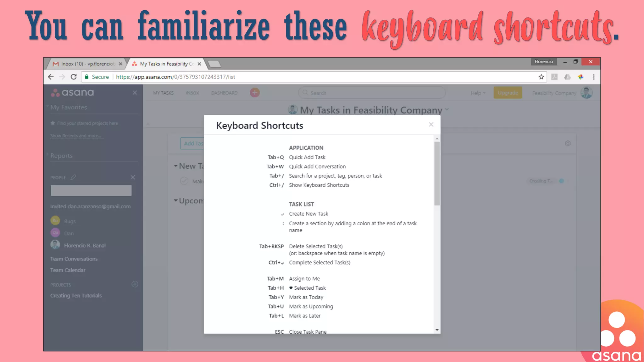Collapse the sidebar with its X icon

(x=135, y=93)
